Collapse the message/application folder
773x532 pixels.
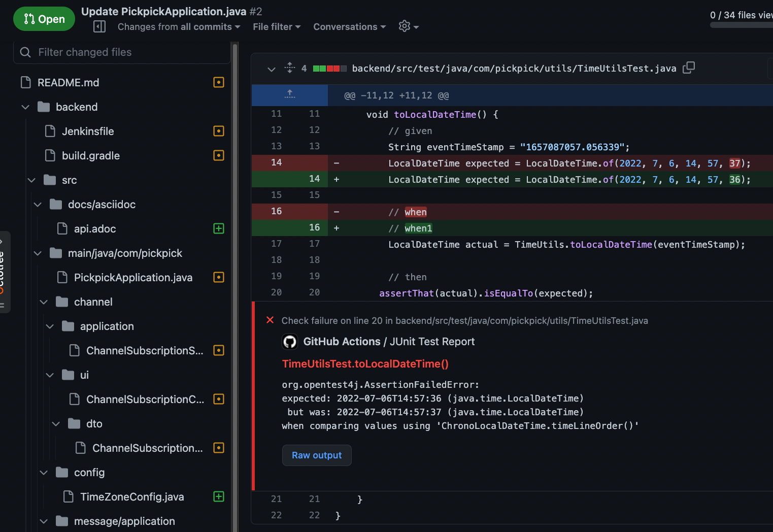tap(44, 521)
